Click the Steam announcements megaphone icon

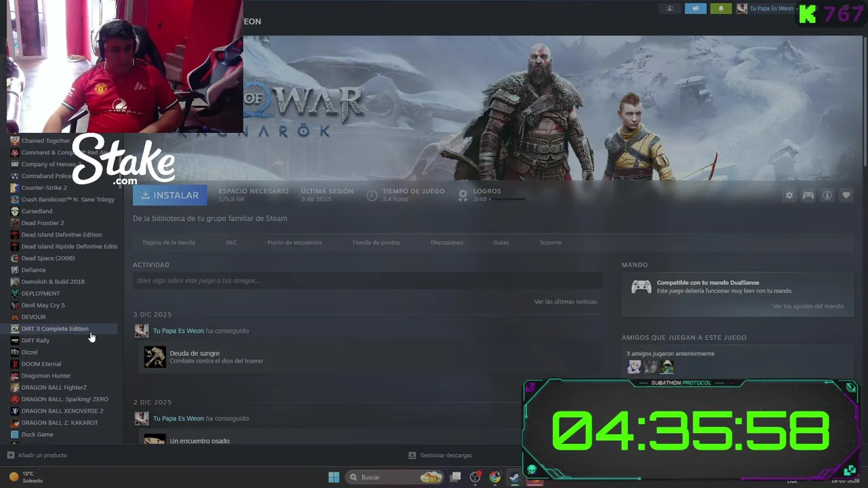tap(695, 9)
